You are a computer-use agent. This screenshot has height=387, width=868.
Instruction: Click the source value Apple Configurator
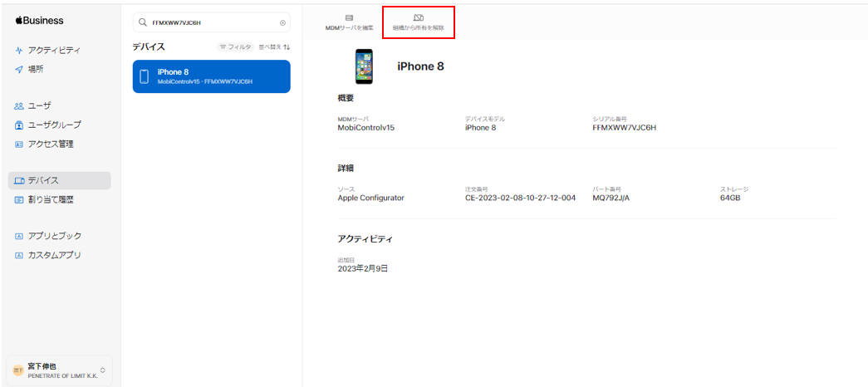371,198
